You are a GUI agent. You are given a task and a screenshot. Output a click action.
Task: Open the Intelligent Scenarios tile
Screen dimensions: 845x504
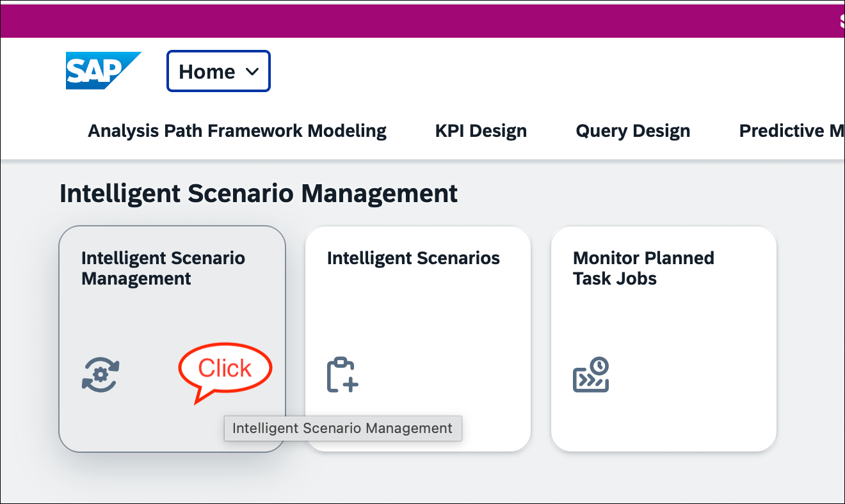[x=418, y=339]
